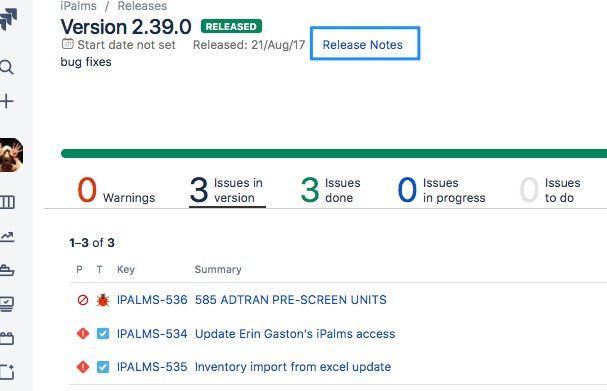
Task: Open the board icon in sidebar
Action: click(x=7, y=202)
